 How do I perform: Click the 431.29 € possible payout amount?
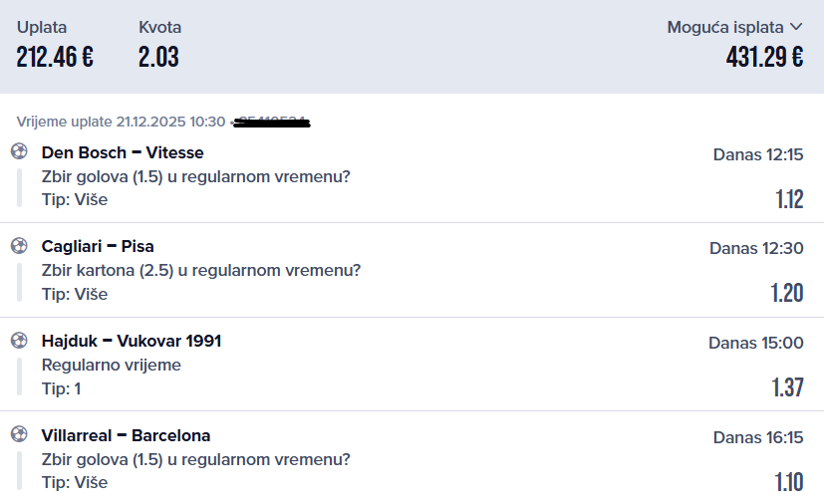pyautogui.click(x=764, y=57)
